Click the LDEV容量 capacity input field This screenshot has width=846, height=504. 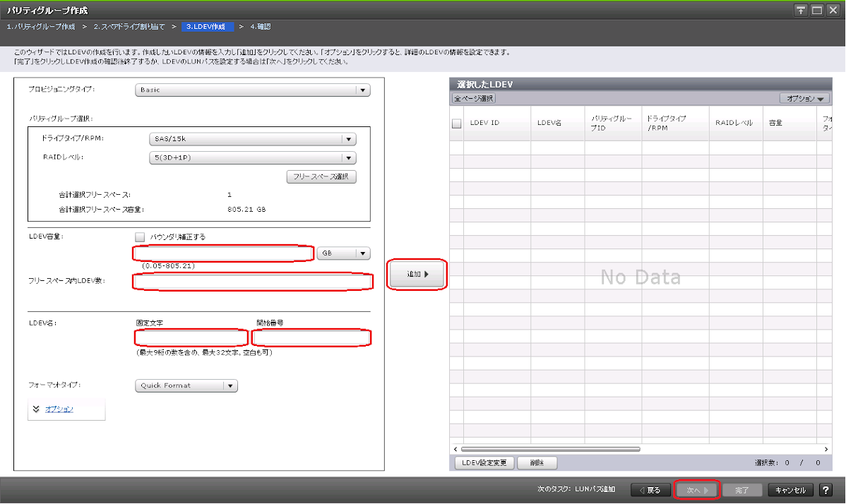coord(223,253)
